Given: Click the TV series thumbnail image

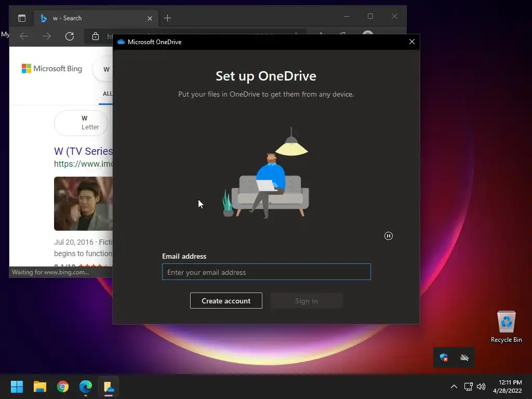Looking at the screenshot, I should tap(83, 204).
